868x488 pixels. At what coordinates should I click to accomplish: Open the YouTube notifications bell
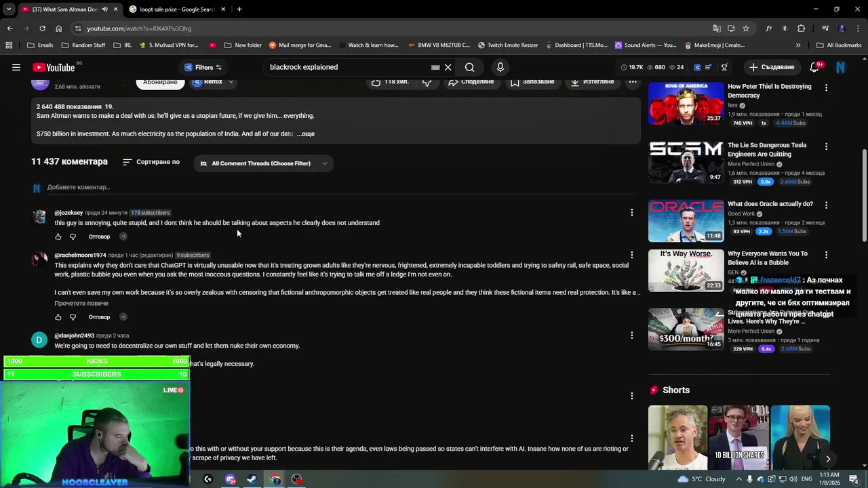[815, 67]
